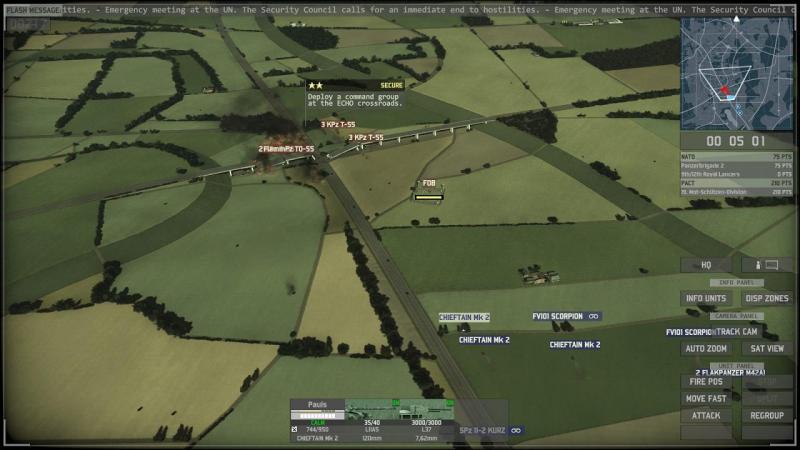
Task: Select SPz 11-2 KURZ recon unit label
Action: point(482,431)
